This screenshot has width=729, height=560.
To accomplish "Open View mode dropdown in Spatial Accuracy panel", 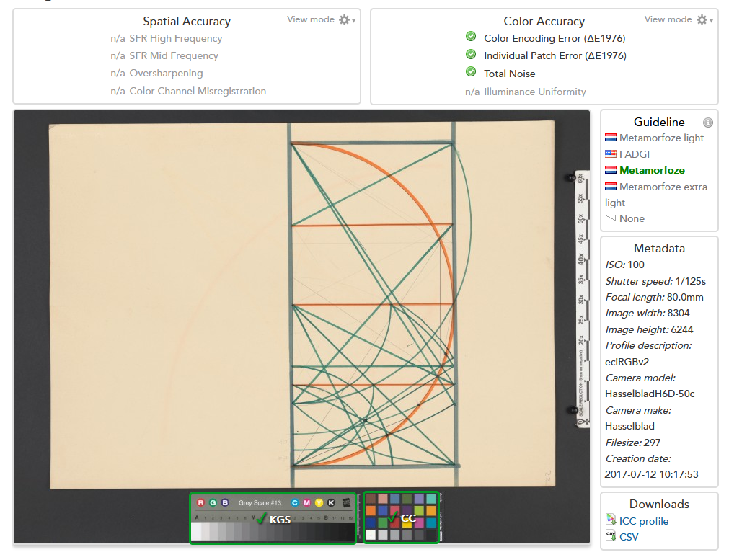I will point(321,19).
